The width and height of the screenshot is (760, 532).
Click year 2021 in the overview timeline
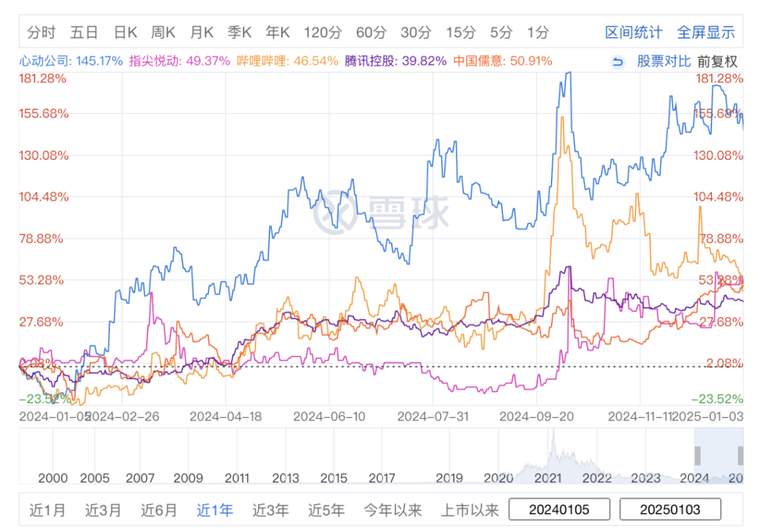(x=547, y=479)
